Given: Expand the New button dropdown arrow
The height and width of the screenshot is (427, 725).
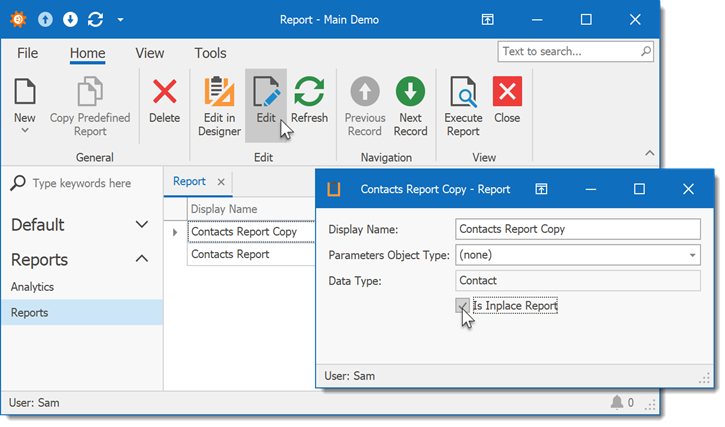Looking at the screenshot, I should coord(25,131).
